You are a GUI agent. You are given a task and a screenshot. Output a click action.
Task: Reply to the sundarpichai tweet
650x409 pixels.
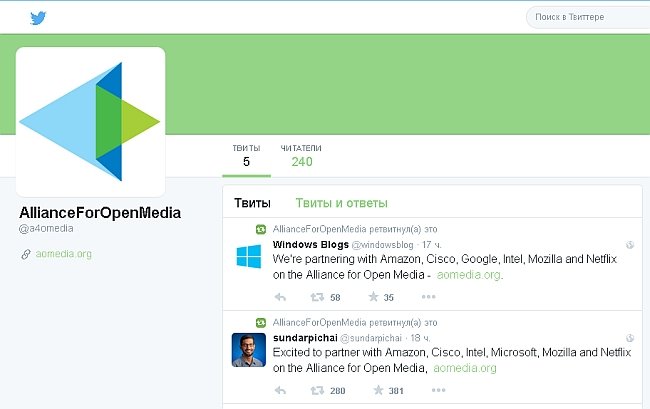(280, 390)
